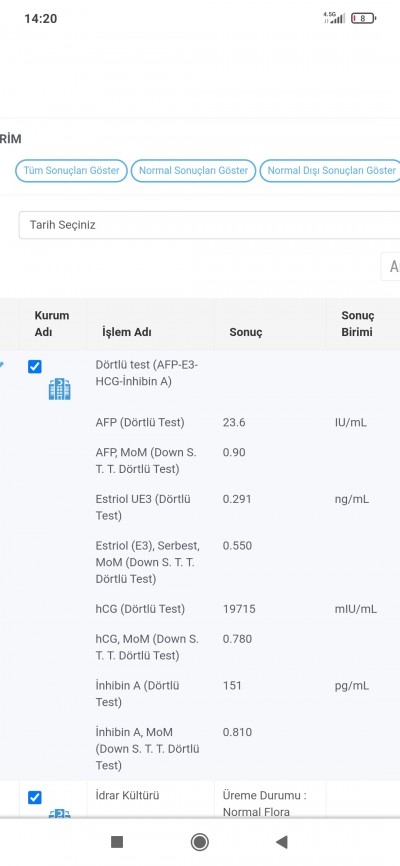
Task: Click the pg/mL unit cell
Action: 351,685
